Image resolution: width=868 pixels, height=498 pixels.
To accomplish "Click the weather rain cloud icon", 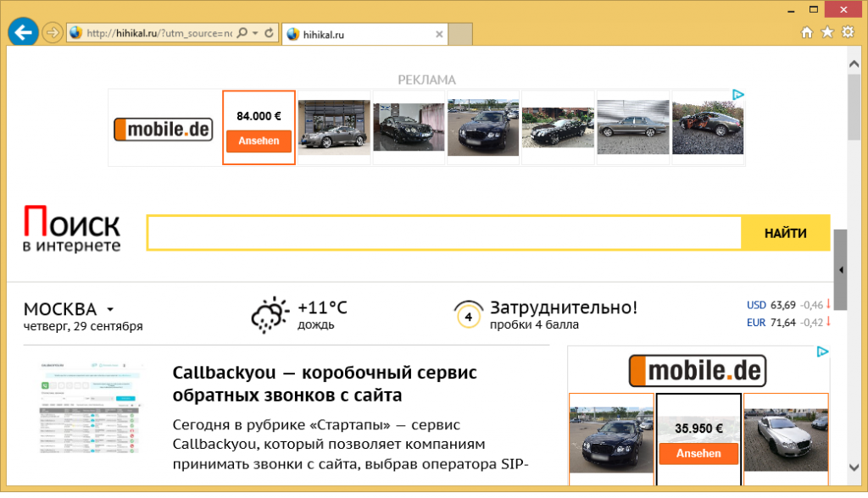I will click(x=271, y=315).
